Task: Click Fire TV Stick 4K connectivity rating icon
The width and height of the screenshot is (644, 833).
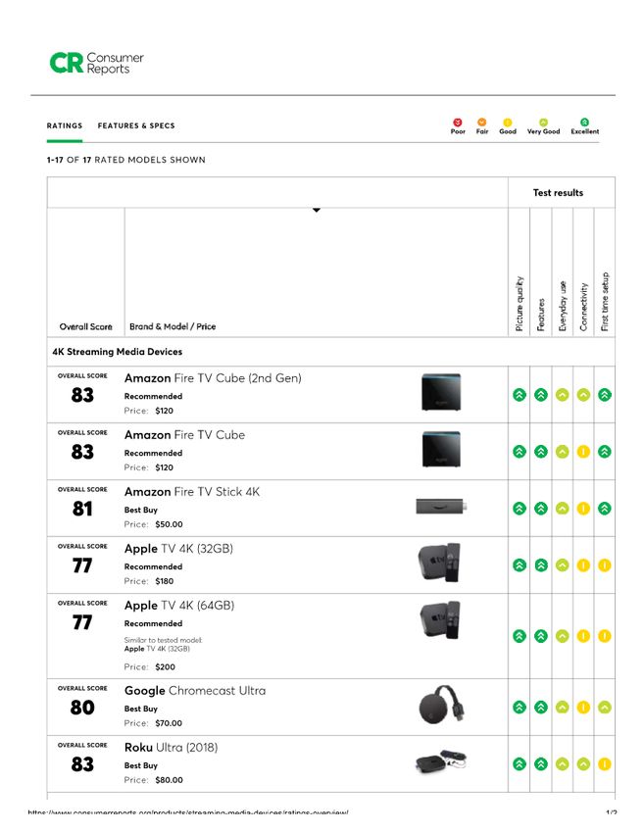Action: [583, 509]
